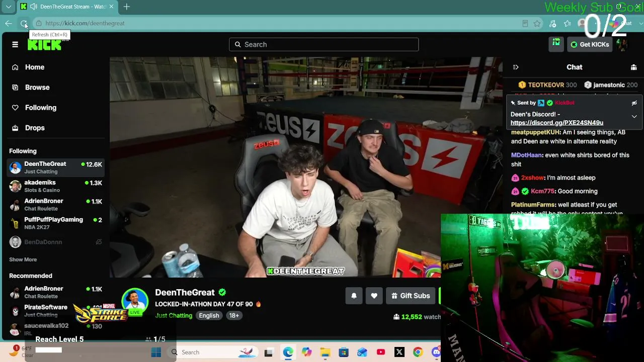Viewport: 644px width, 362px height.
Task: Open the Windows Start menu
Action: click(156, 352)
